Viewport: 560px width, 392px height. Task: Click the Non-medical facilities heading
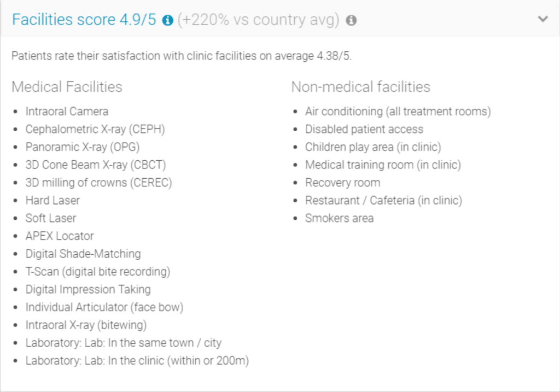(x=360, y=87)
